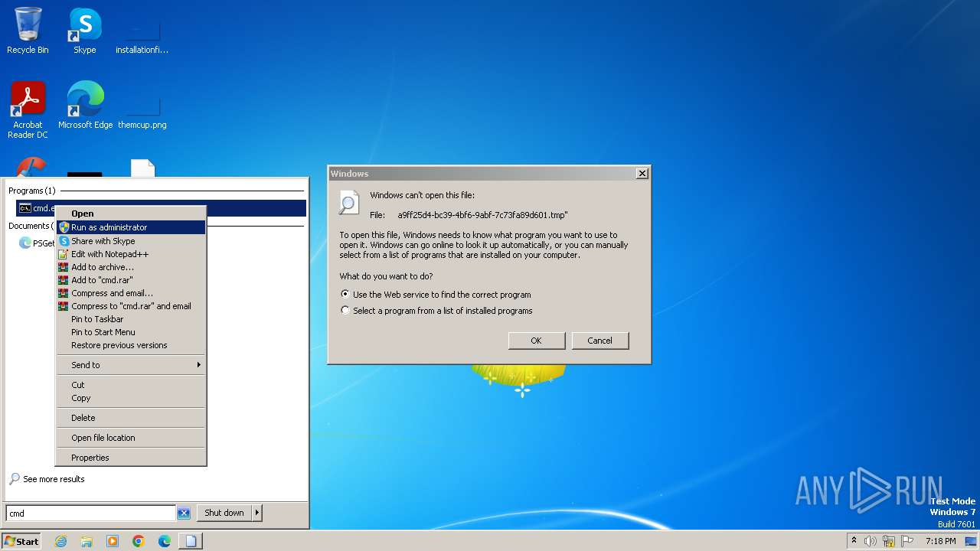Select Share with Skype
980x551 pixels.
[131, 241]
